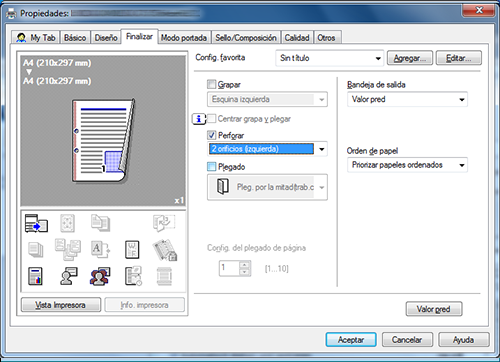The image size is (500, 362).
Task: Click the greyed banded stack icon
Action: (x=164, y=276)
